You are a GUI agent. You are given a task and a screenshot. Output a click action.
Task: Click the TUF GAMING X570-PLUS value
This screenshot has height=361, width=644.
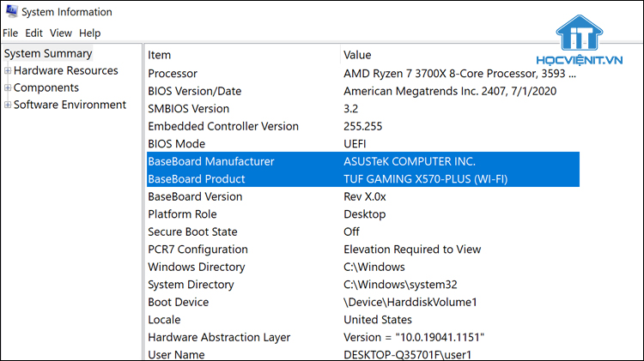426,179
